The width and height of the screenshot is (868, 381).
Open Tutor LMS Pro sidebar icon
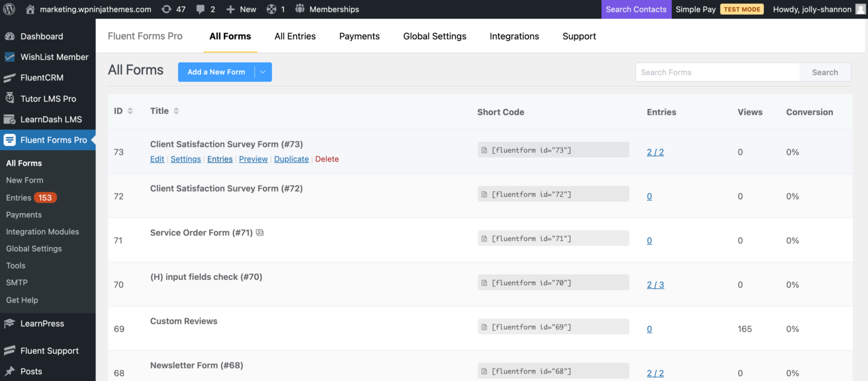coord(10,98)
